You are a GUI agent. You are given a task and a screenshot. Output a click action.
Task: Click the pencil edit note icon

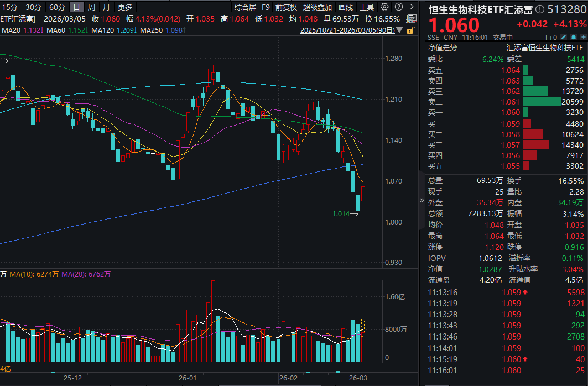point(563,38)
